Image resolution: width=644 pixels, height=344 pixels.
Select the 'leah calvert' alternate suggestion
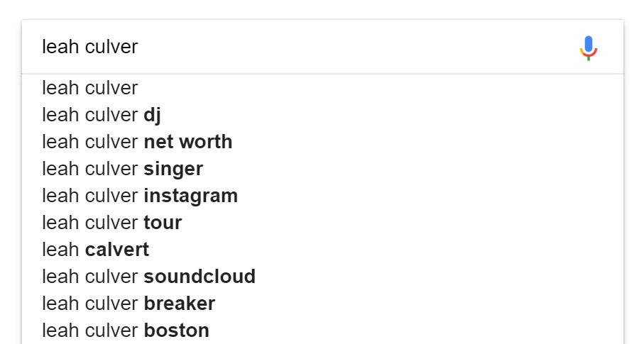coord(95,250)
